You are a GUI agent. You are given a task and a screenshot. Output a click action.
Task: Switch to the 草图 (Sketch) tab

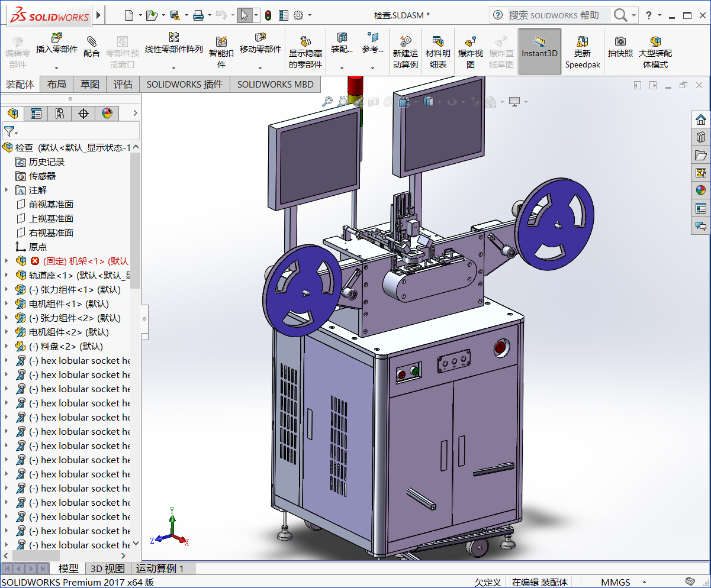point(90,85)
